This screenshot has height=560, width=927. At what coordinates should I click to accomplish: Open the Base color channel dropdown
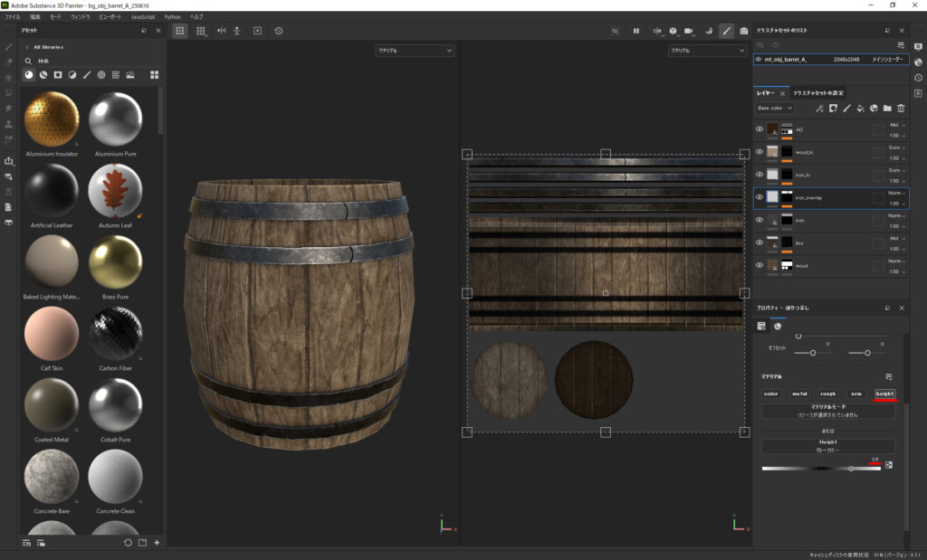click(x=774, y=109)
